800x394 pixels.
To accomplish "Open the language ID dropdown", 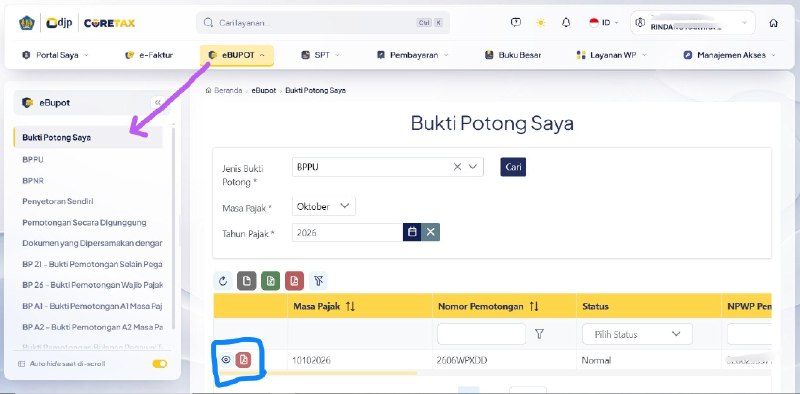I will pyautogui.click(x=604, y=22).
